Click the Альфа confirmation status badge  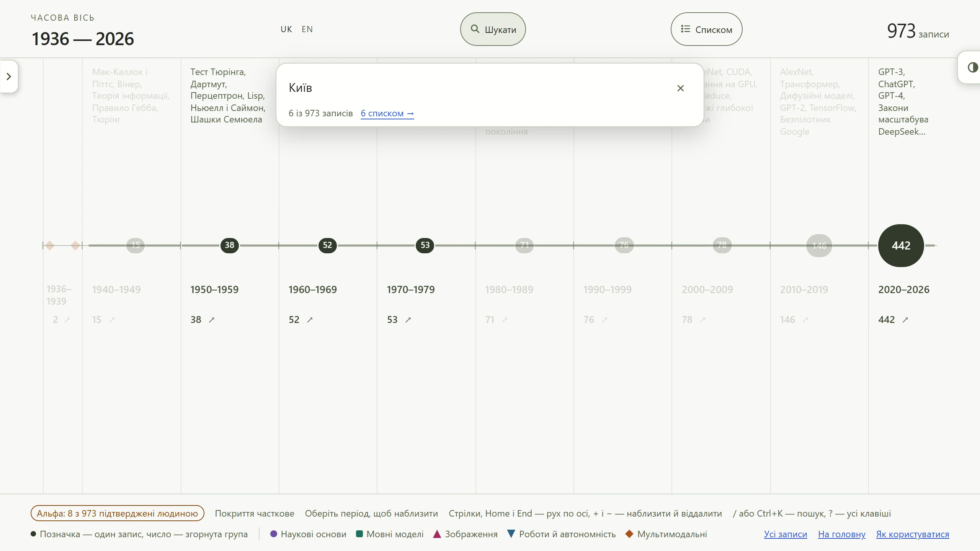tap(117, 514)
